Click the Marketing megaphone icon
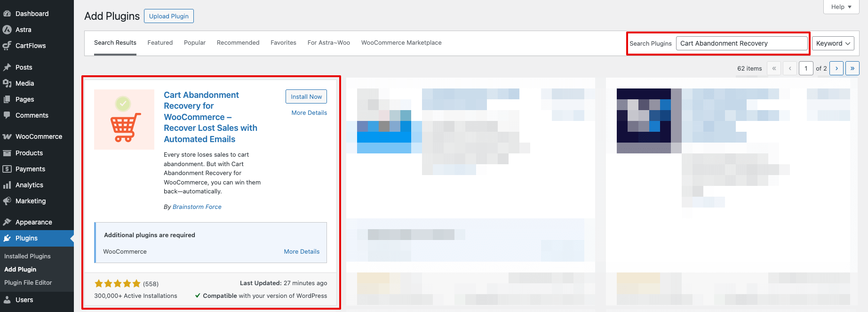 (7, 201)
